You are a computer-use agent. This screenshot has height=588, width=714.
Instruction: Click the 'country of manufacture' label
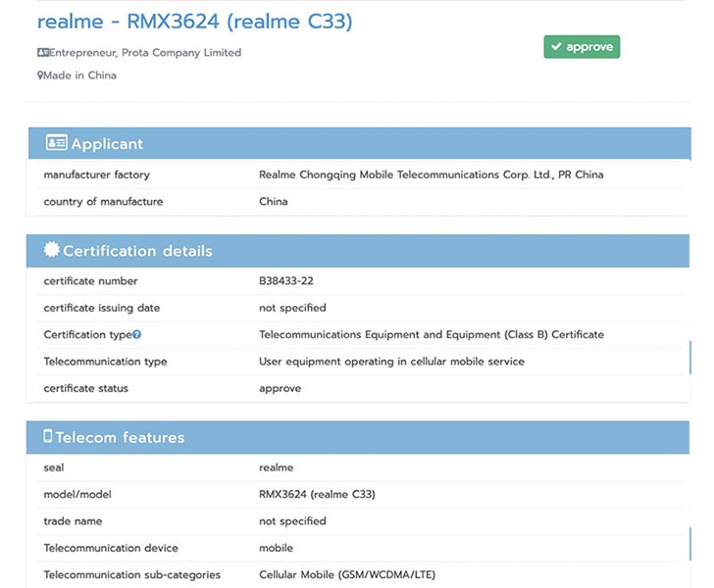coord(103,202)
